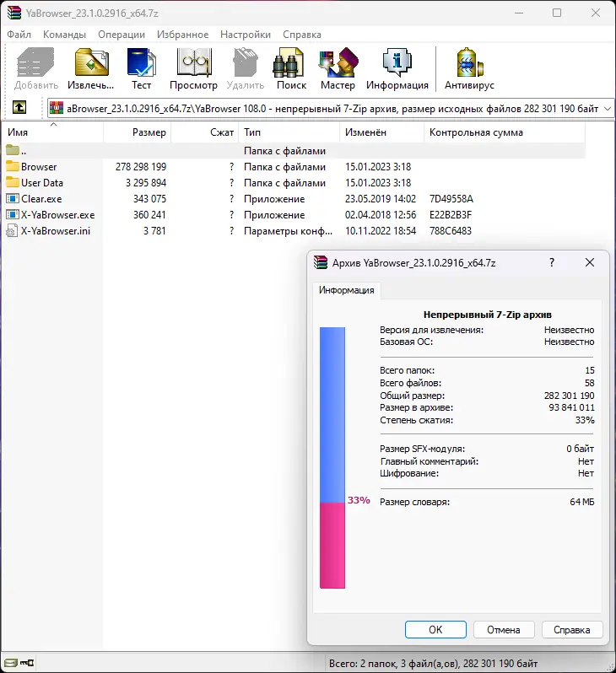Click the key password icon in status bar
Screen dimensions: 616x673
pos(27,663)
